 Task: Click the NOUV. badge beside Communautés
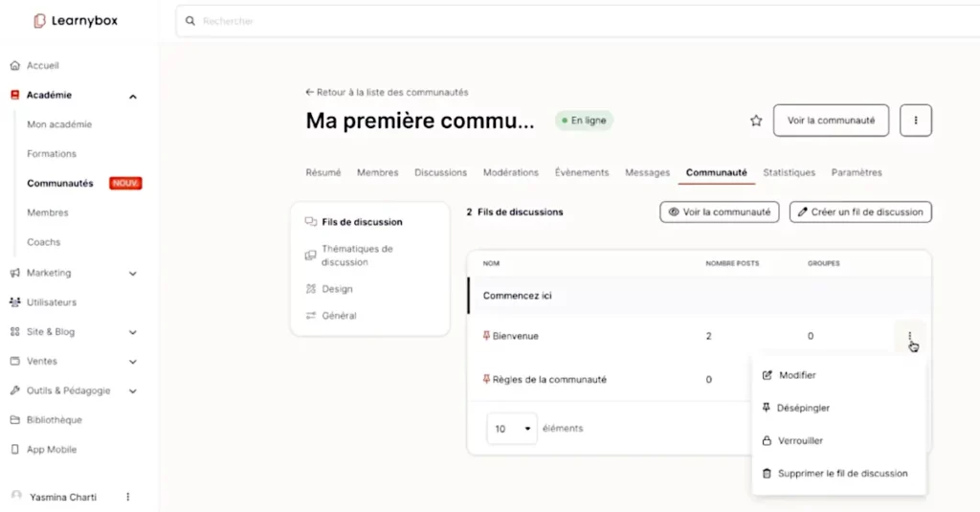tap(125, 183)
